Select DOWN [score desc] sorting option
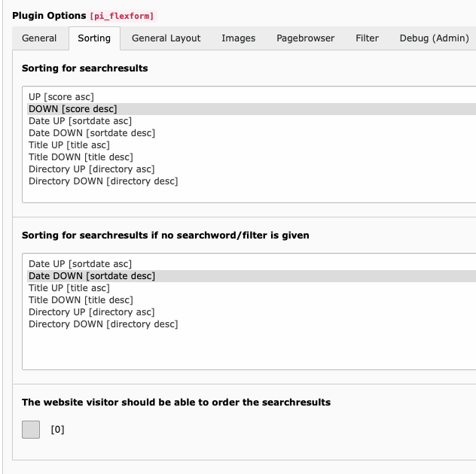The width and height of the screenshot is (476, 474). pos(72,109)
